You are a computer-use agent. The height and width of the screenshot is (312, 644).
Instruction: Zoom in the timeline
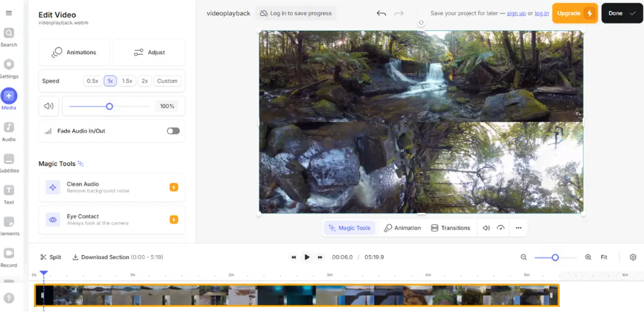pyautogui.click(x=588, y=257)
